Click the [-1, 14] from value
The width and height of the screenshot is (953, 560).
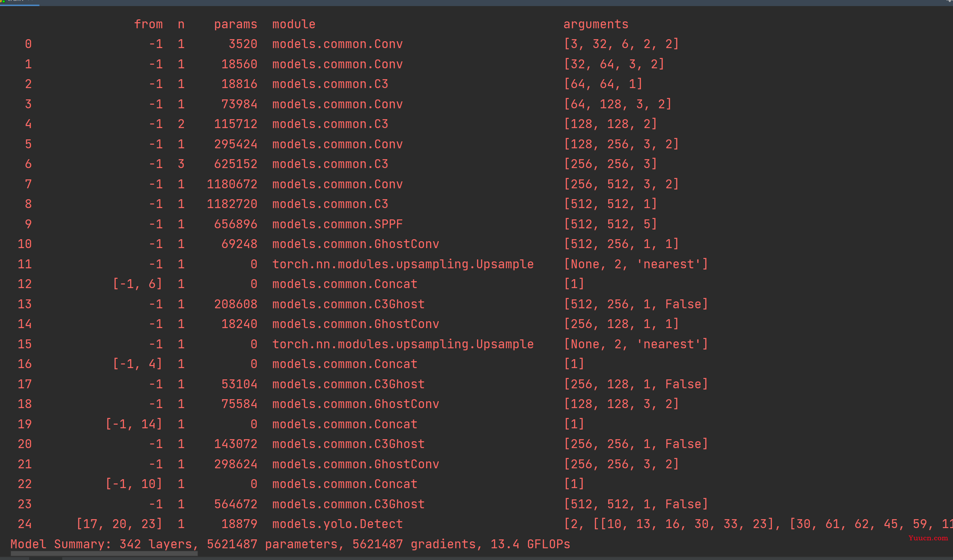pos(134,424)
